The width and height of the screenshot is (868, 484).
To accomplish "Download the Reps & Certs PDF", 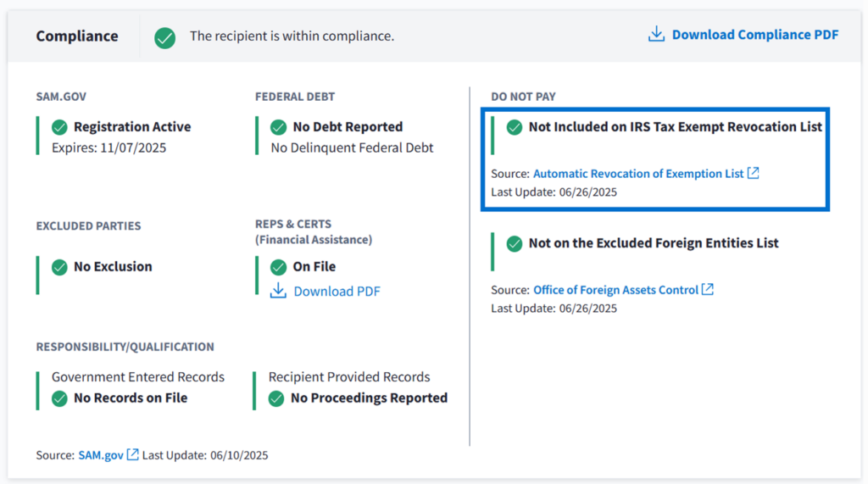I will pos(337,292).
